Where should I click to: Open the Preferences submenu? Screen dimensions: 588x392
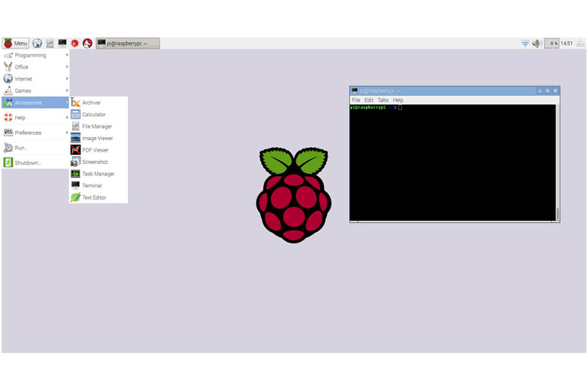point(35,132)
